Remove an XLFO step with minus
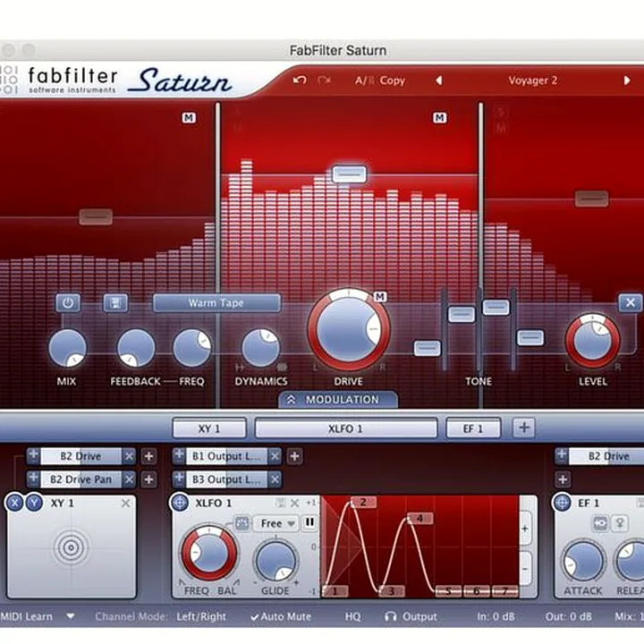The width and height of the screenshot is (644, 644). pos(525,569)
